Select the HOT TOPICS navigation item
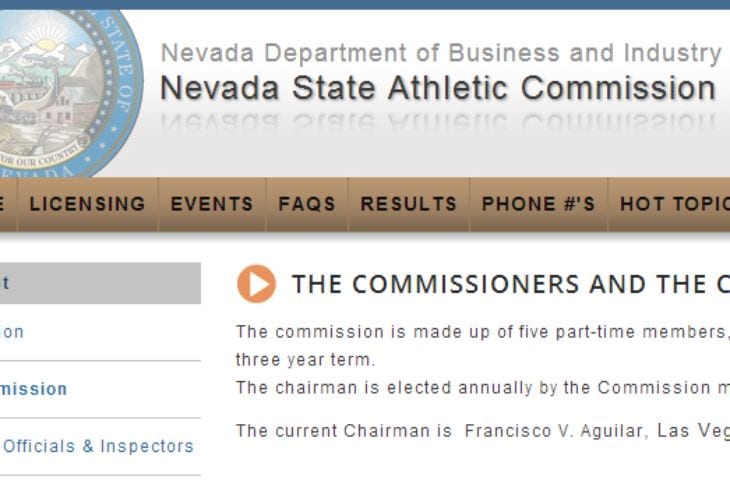This screenshot has width=730, height=487. tap(672, 204)
